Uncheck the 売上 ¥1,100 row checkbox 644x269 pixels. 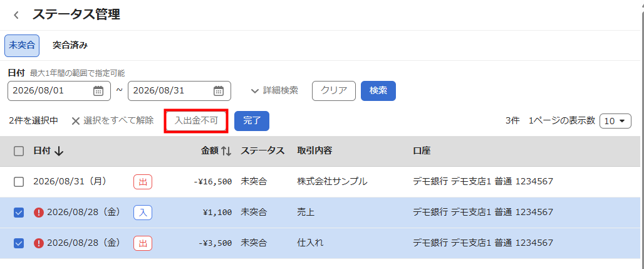coord(19,213)
